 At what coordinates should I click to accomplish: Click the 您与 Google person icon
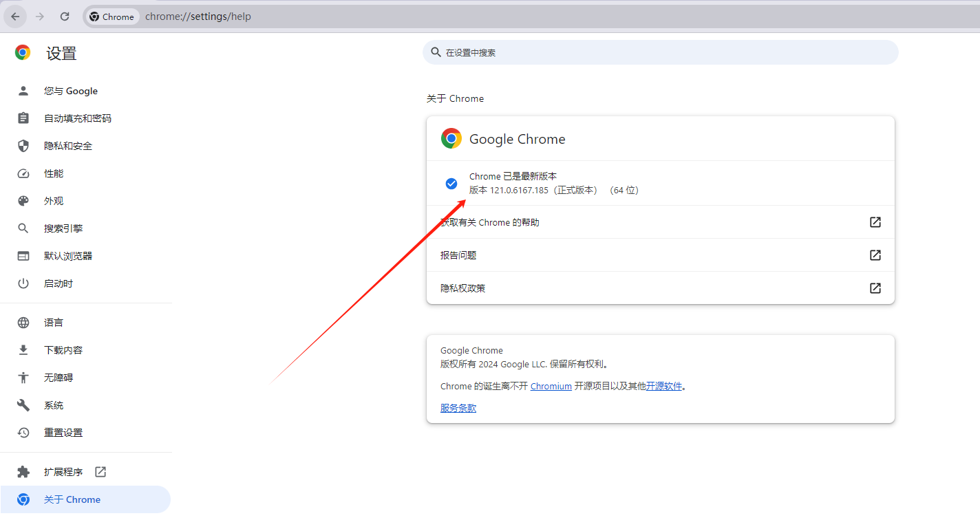pyautogui.click(x=23, y=91)
